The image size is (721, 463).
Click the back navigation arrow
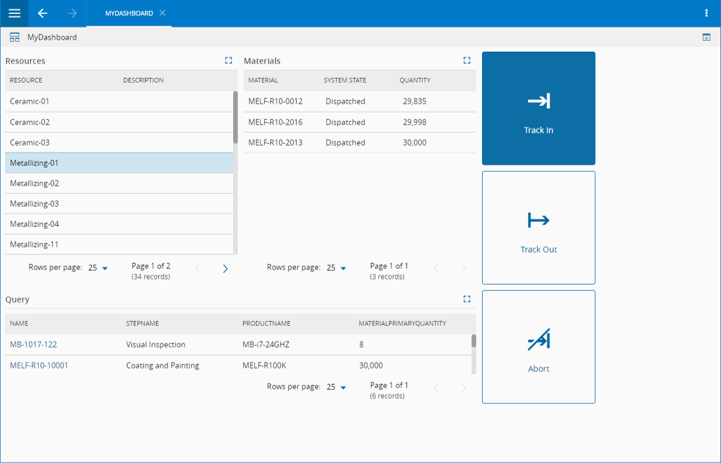tap(42, 13)
